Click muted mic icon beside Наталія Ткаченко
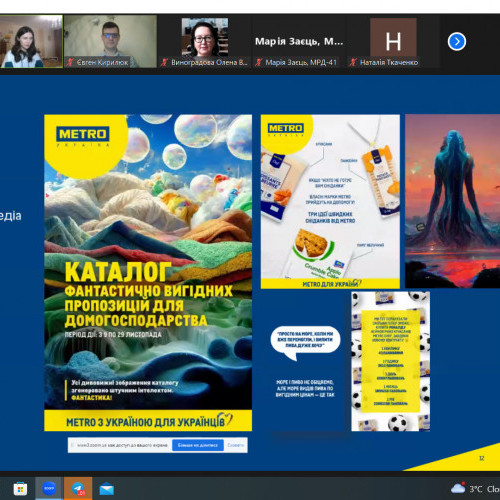 pyautogui.click(x=353, y=62)
